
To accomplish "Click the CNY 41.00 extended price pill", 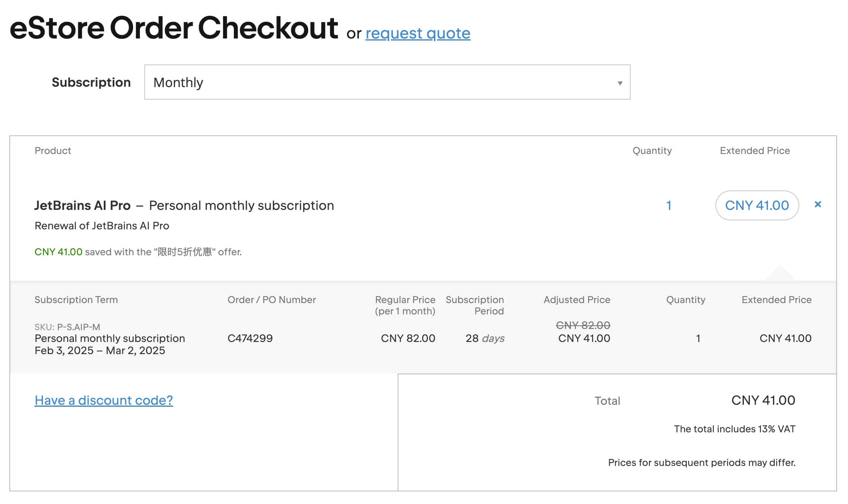I will [757, 205].
